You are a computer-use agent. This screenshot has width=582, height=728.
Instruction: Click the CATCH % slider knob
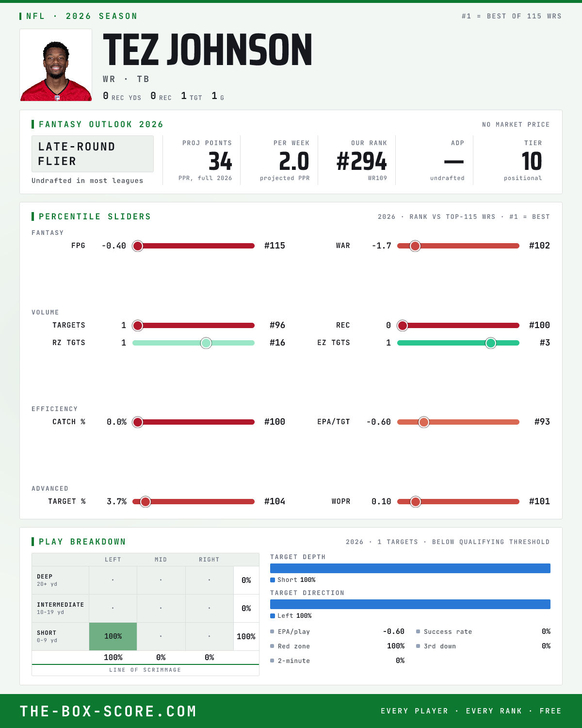click(138, 422)
